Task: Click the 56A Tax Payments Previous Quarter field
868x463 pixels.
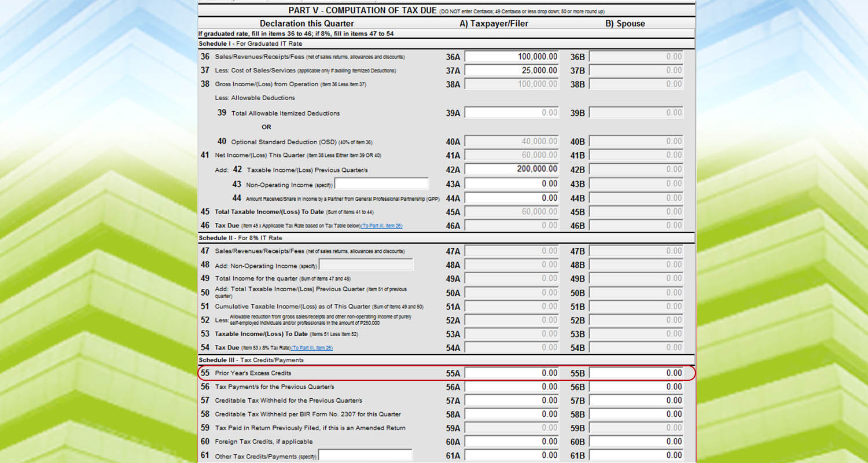Action: (x=512, y=387)
